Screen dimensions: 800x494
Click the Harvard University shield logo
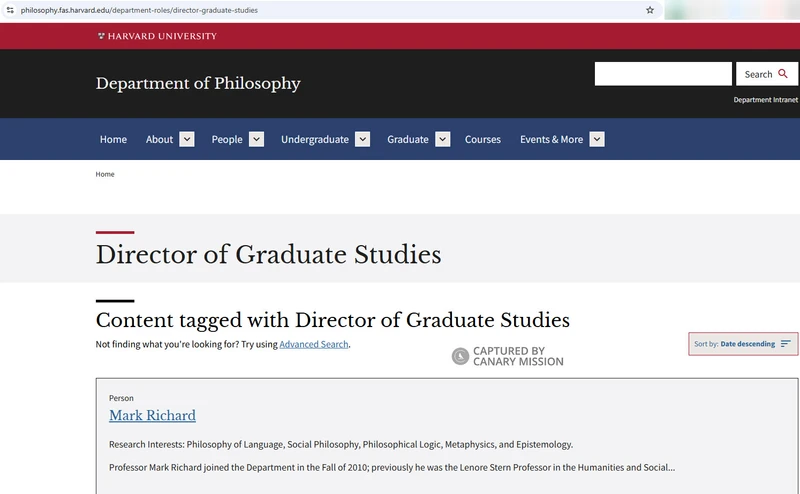101,36
